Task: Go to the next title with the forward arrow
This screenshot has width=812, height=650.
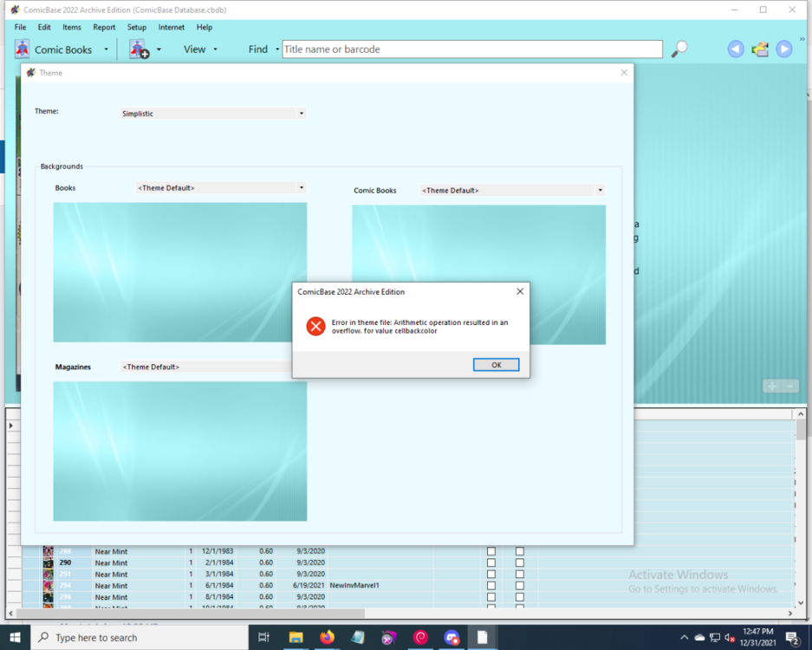Action: (x=784, y=49)
